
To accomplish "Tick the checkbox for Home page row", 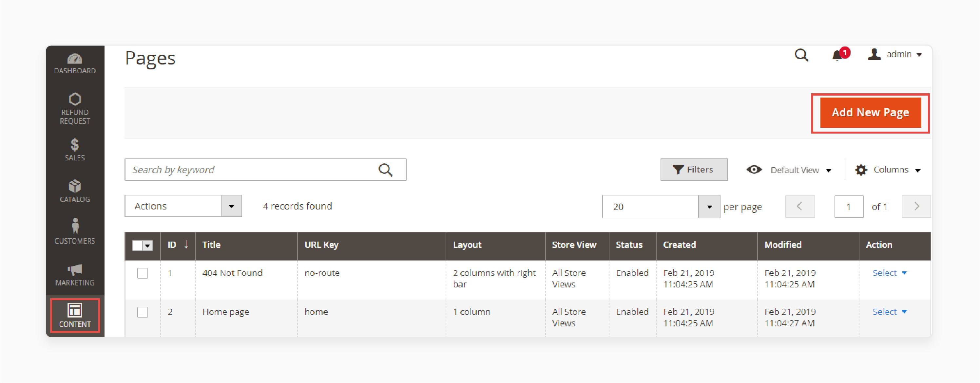I will point(143,312).
